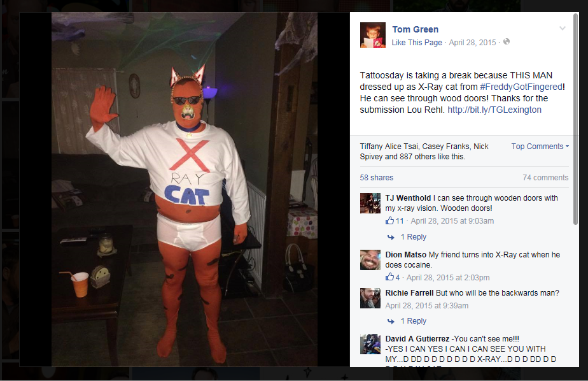Click Richie Farrell's avatar icon
This screenshot has height=381, width=588.
click(370, 298)
